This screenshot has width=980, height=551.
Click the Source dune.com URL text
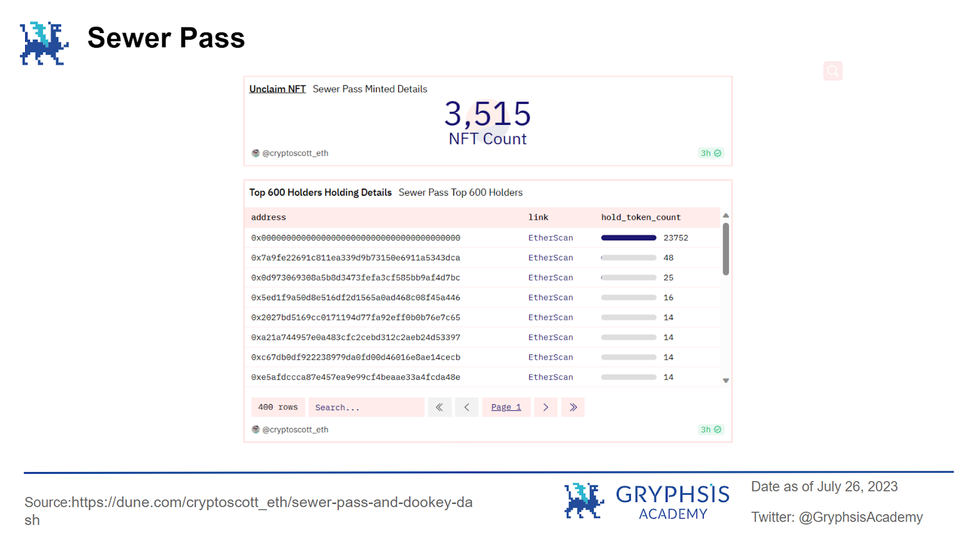point(249,511)
